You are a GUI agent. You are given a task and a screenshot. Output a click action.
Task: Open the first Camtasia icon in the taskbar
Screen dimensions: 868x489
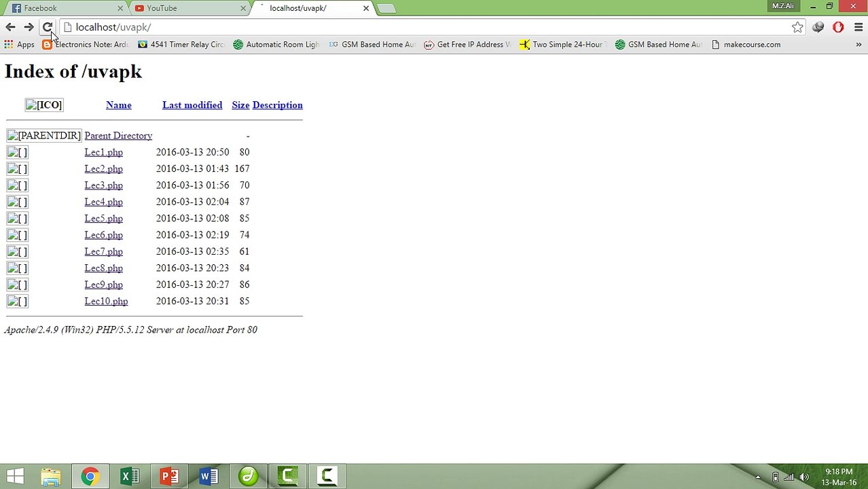[x=287, y=476]
